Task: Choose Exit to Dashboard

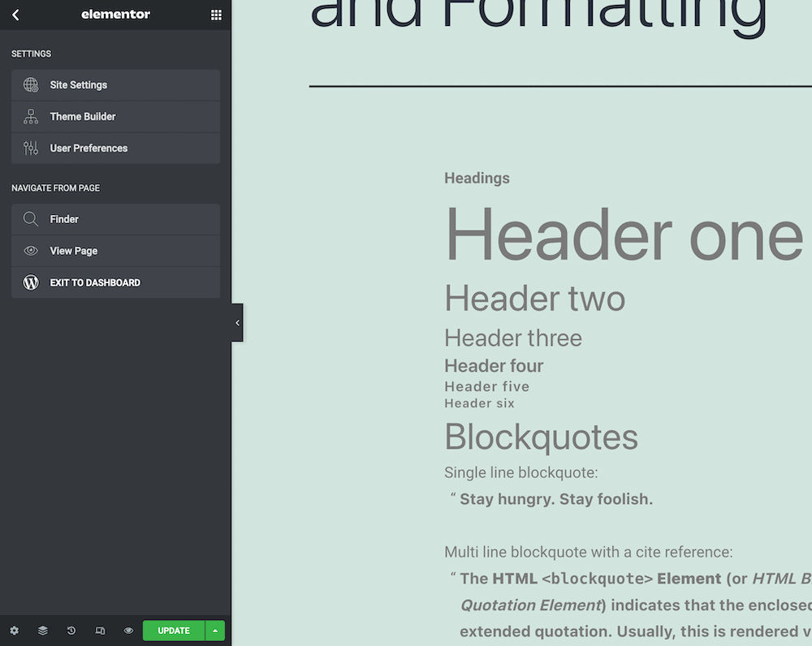Action: pyautogui.click(x=115, y=282)
